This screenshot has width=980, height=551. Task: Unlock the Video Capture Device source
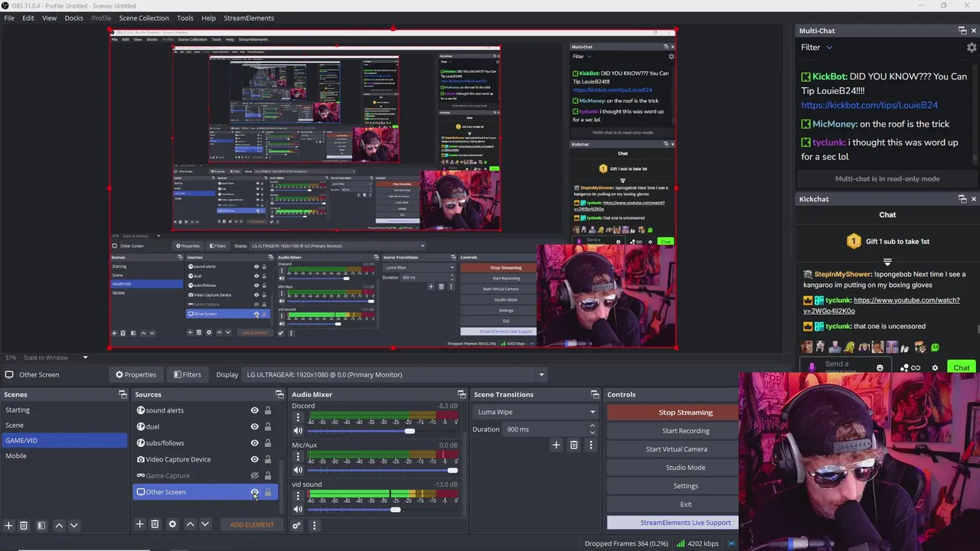coord(268,459)
